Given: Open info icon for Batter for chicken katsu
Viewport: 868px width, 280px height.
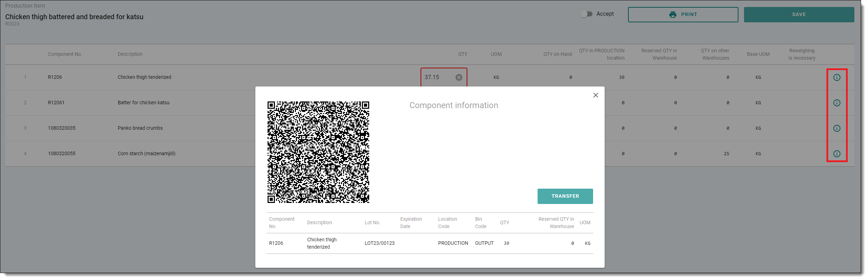Looking at the screenshot, I should [837, 103].
